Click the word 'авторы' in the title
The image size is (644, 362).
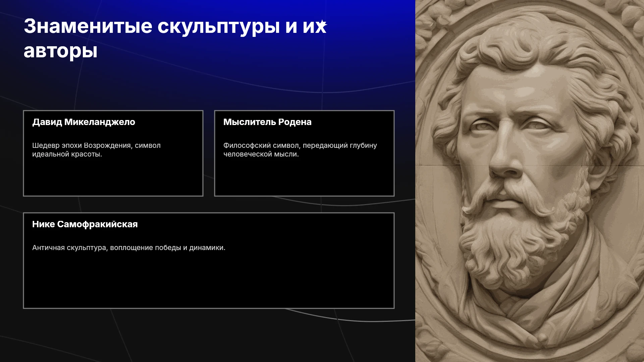pyautogui.click(x=61, y=51)
